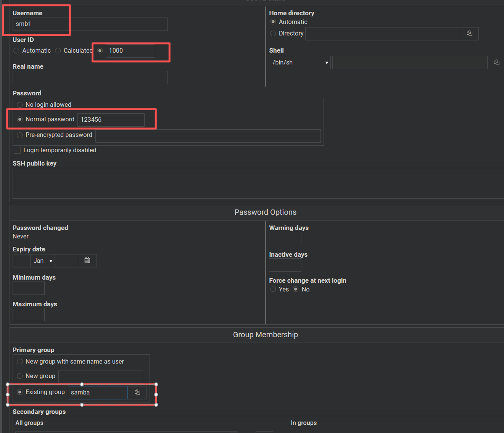This screenshot has height=433, width=504.
Task: Open the existing group chooser icon
Action: point(137,392)
